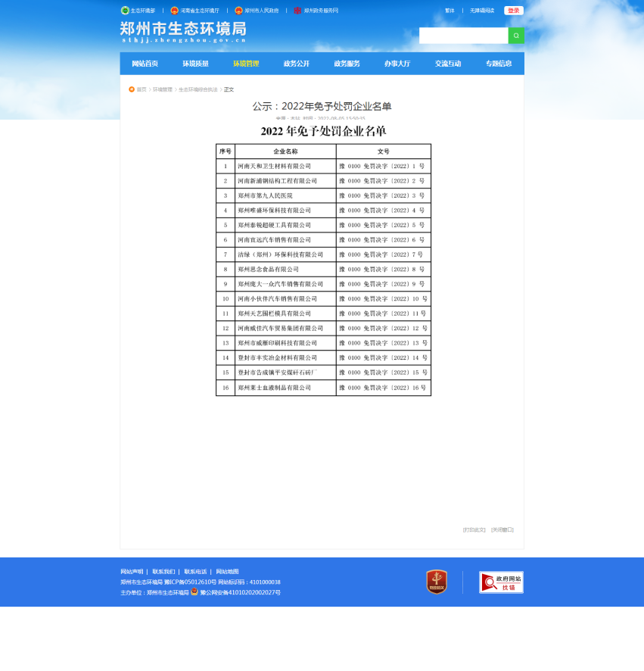Open the 交流互动 nav item
Viewport: 644px width, 671px height.
click(x=448, y=64)
